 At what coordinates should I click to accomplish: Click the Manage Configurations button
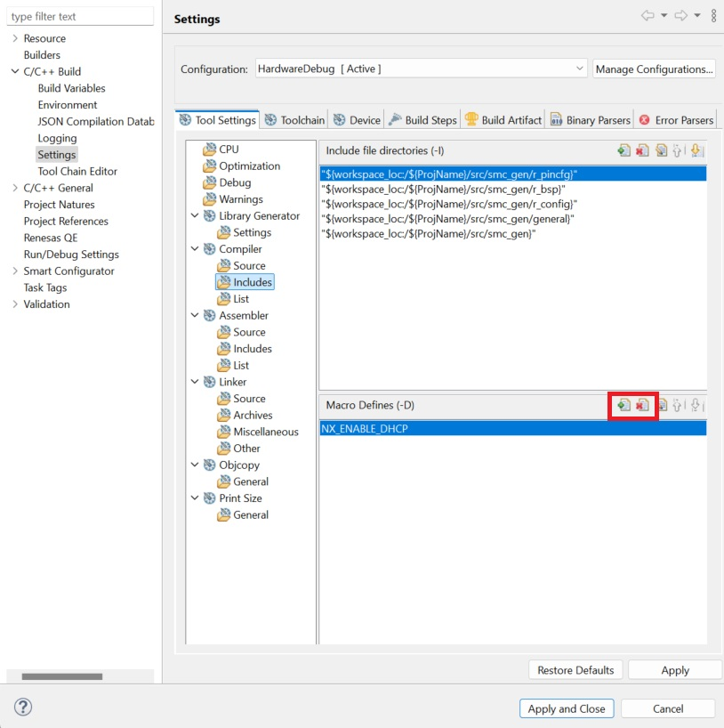pos(654,69)
